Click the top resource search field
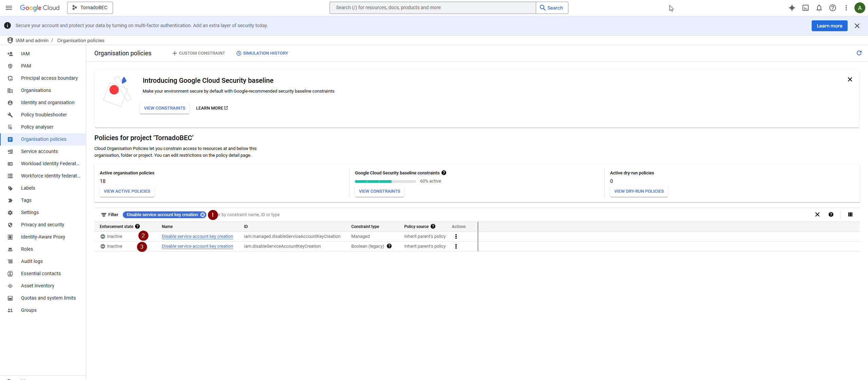The image size is (868, 380). 433,8
